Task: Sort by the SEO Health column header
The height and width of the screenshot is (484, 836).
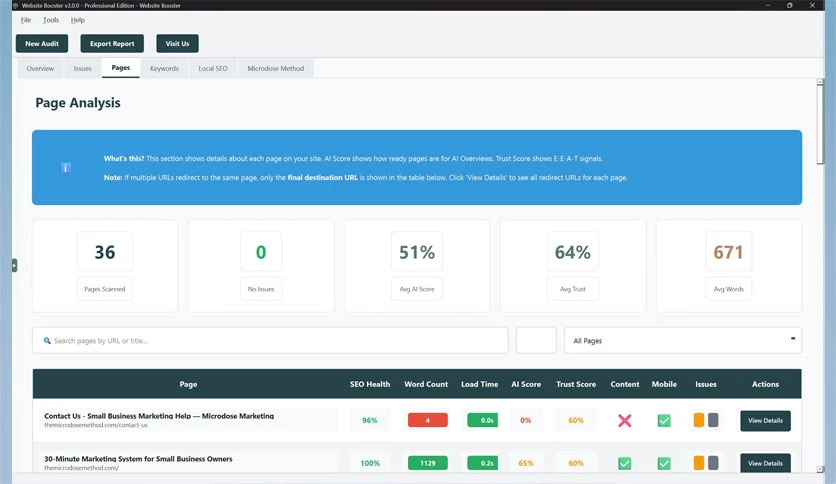Action: coord(369,384)
